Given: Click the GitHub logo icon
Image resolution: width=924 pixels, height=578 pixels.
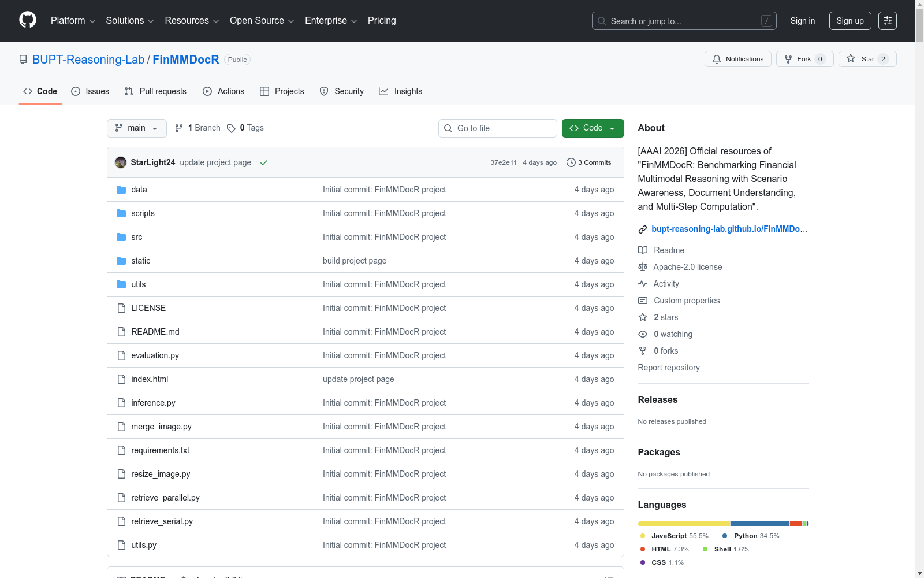Looking at the screenshot, I should [x=28, y=20].
